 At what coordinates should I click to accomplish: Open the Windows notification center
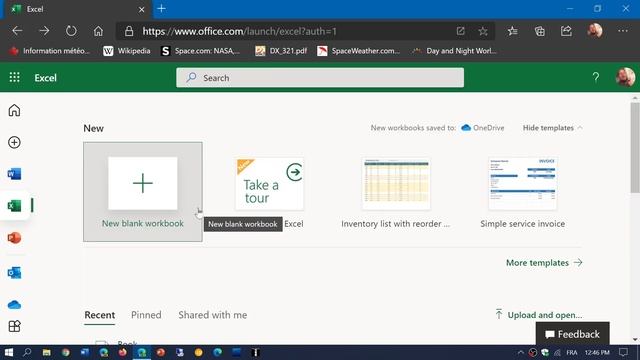(x=623, y=352)
